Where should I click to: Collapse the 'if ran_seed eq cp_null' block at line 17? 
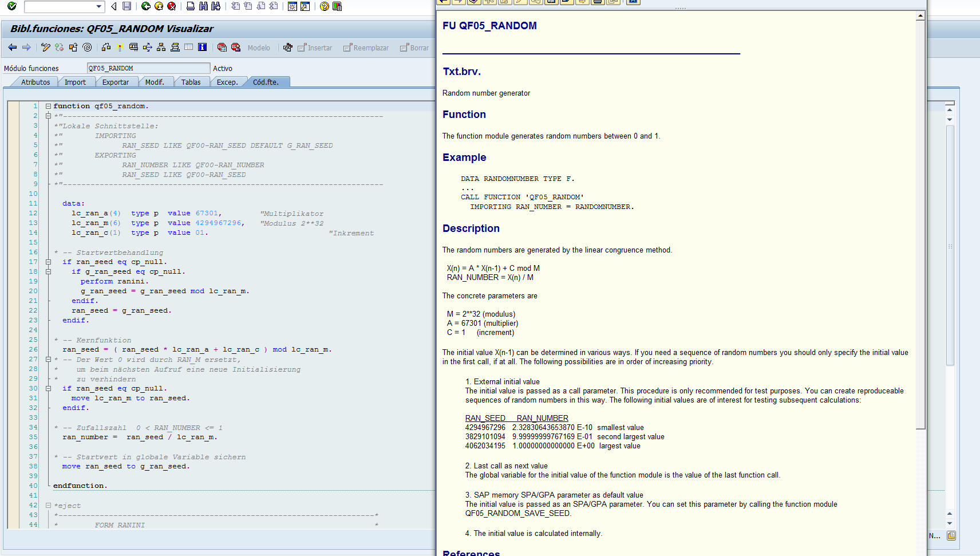[x=49, y=262]
